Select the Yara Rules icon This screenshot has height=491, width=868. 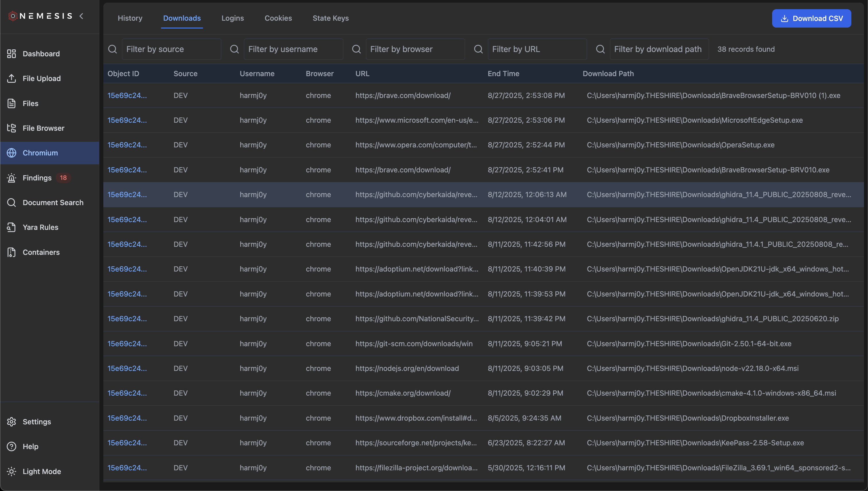pyautogui.click(x=11, y=227)
